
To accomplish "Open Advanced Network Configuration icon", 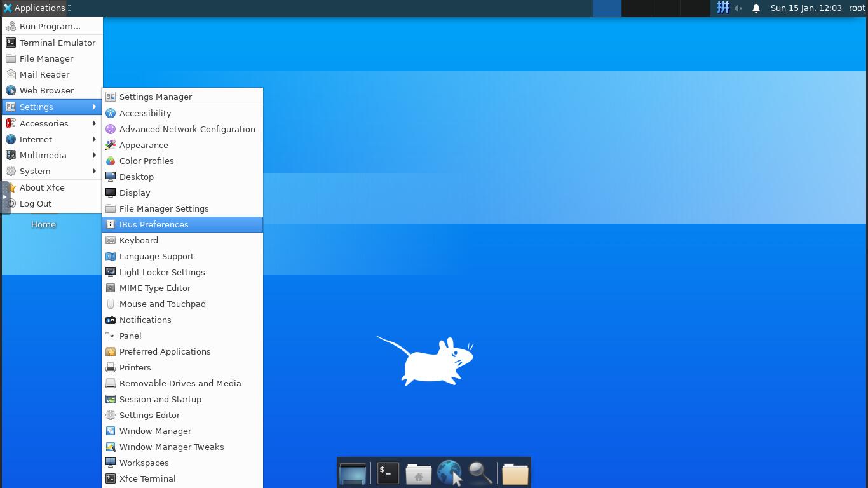I will pyautogui.click(x=111, y=129).
